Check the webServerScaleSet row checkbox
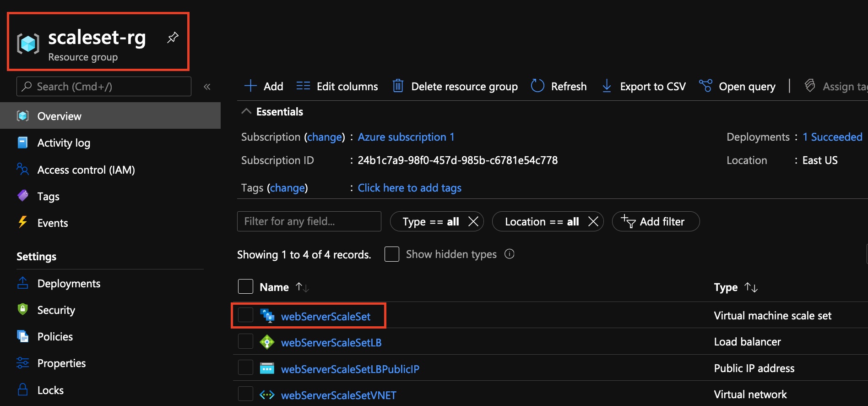This screenshot has height=406, width=868. click(x=245, y=315)
